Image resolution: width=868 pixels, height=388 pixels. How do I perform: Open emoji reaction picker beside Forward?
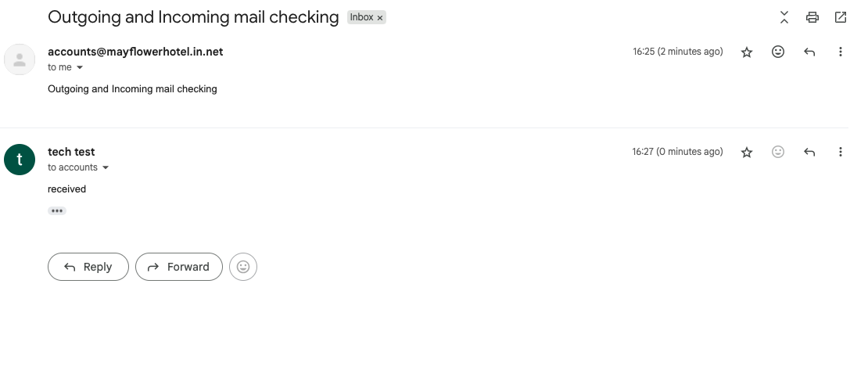(x=243, y=267)
